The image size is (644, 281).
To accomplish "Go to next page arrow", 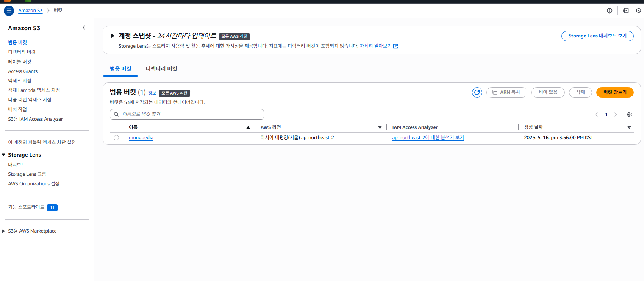I will (x=616, y=115).
